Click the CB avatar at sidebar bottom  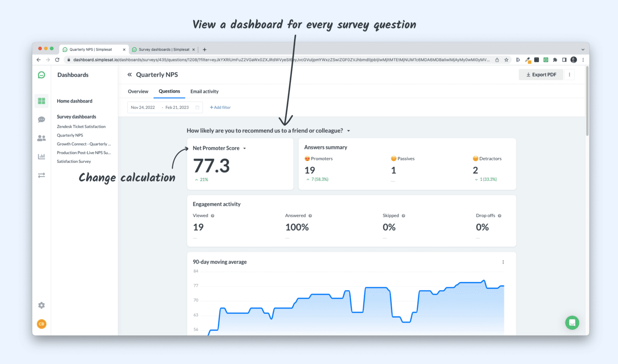click(x=41, y=324)
